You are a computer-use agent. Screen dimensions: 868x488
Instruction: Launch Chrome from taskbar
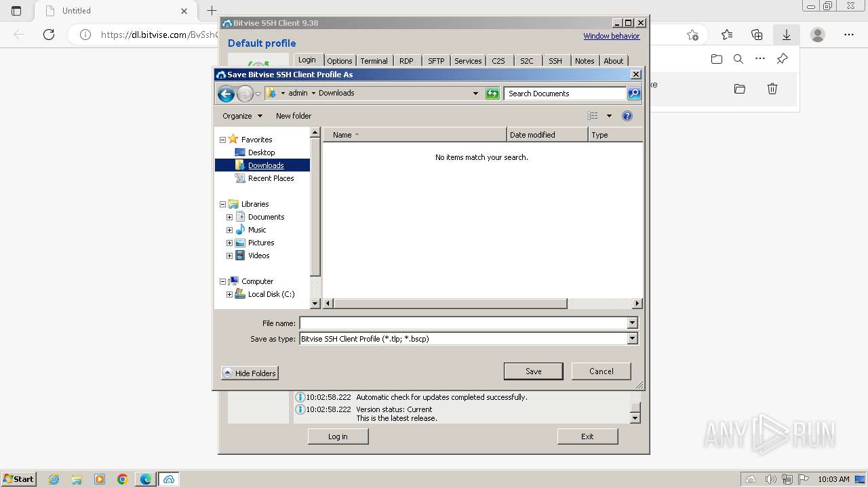pos(123,479)
